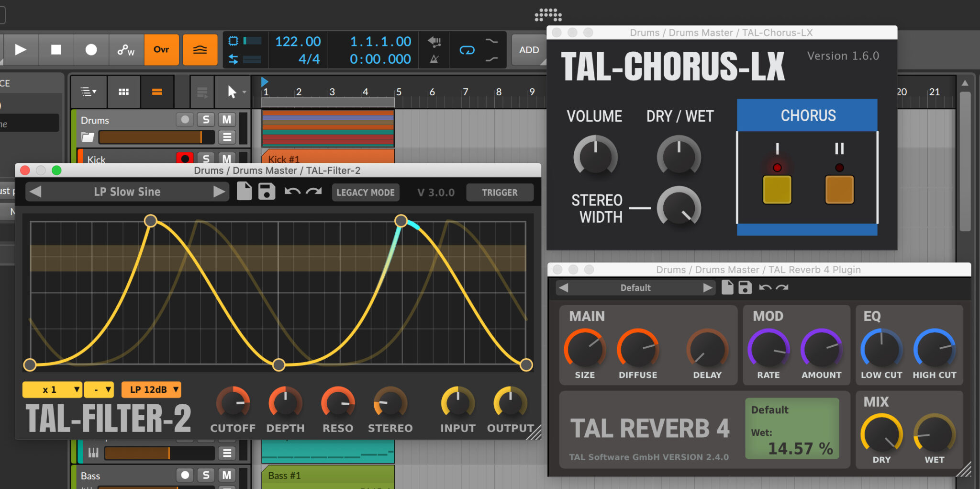Mute the Drums track
The image size is (980, 489).
(227, 120)
